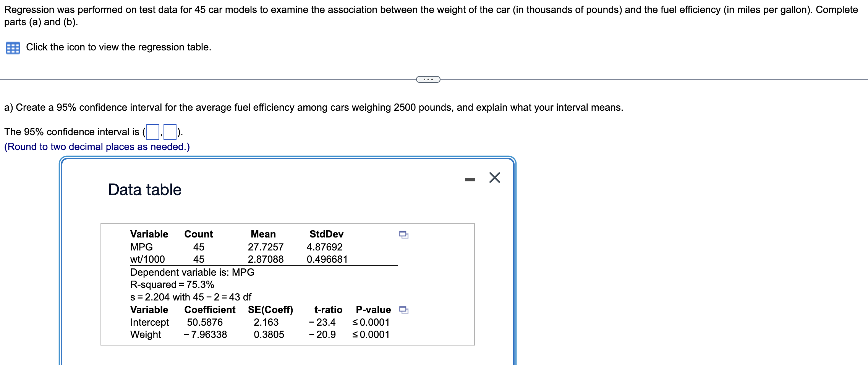The image size is (868, 365).
Task: Click the first confidence interval answer box
Action: coord(152,131)
